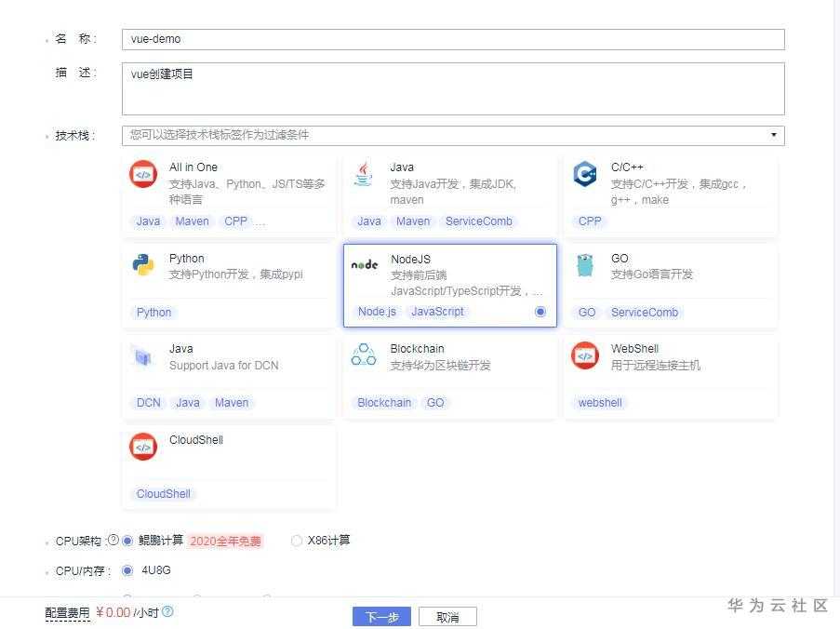Click ServiceComb tag on the GO card

(645, 313)
